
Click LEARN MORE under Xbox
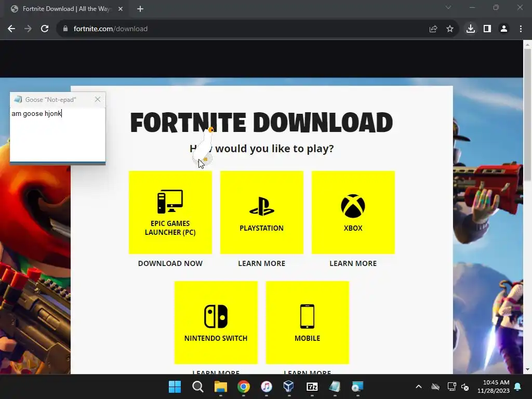353,263
